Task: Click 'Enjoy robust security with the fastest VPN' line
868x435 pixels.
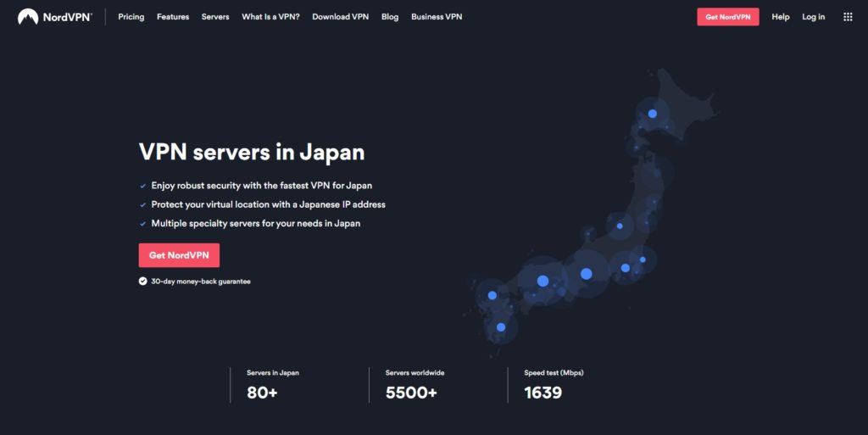Action: 262,186
